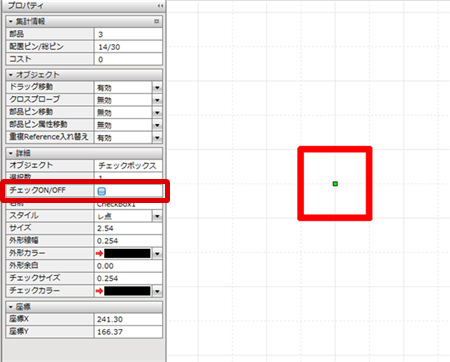Screen dimensions: 450x362
Task: Collapse the 集計情報 section
Action: (11, 22)
